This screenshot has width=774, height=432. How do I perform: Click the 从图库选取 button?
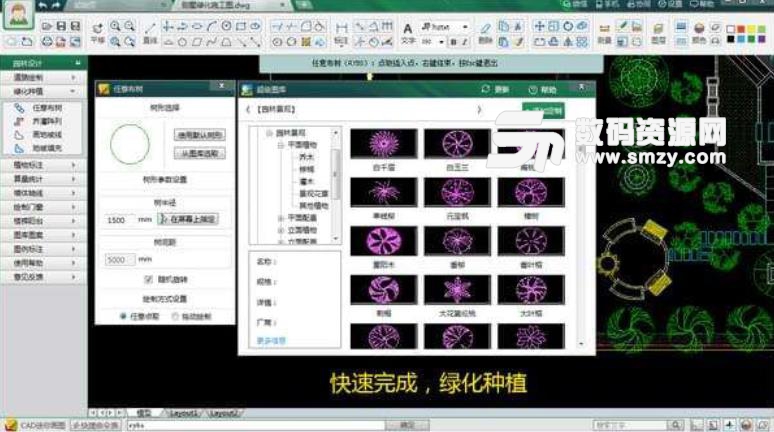click(x=200, y=153)
